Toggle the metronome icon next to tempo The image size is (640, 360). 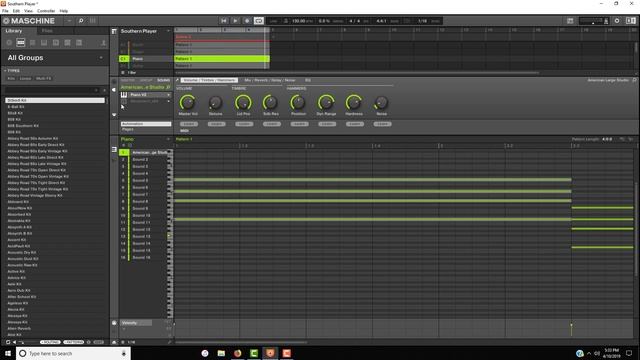click(286, 21)
